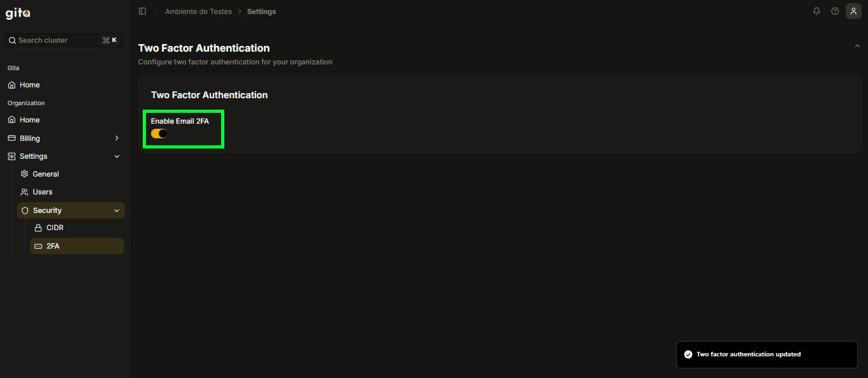Collapse the Two Factor Authentication section

857,46
